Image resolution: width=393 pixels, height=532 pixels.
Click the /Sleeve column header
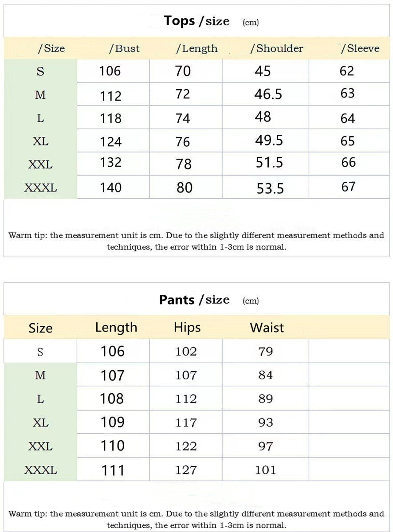[360, 49]
